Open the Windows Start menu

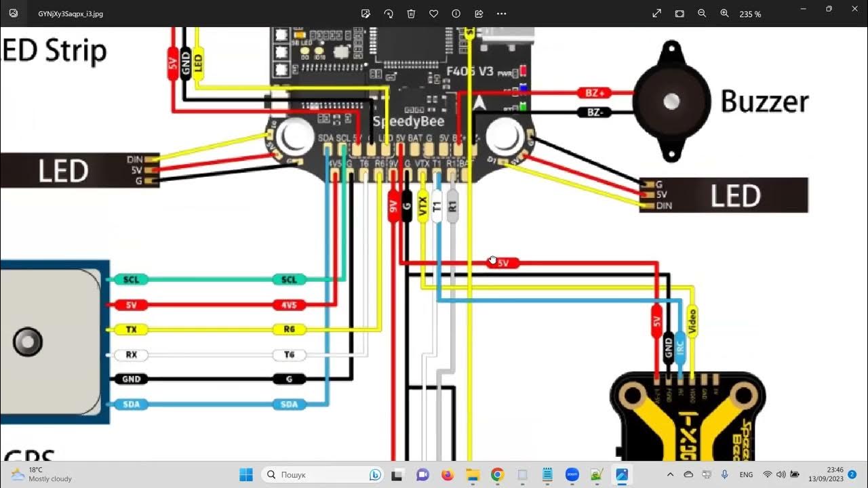pos(246,474)
